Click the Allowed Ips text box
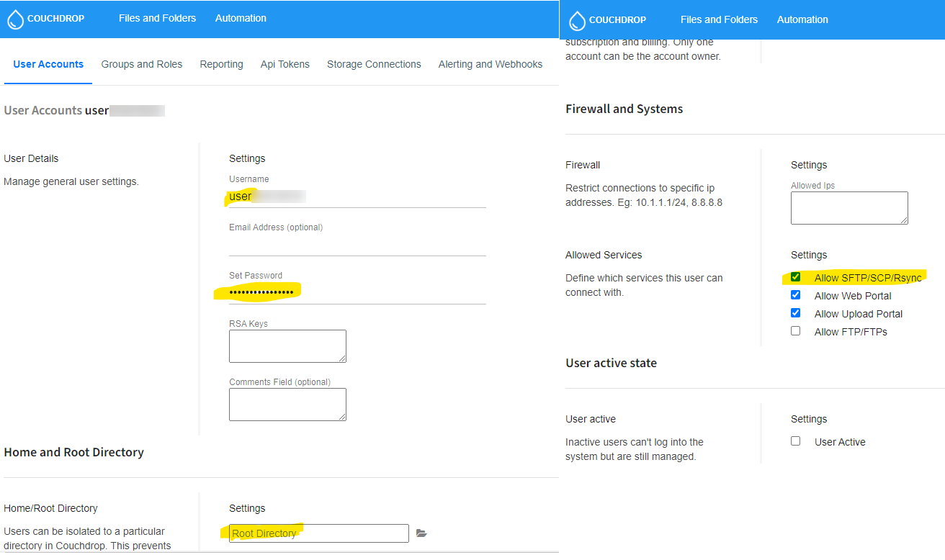945x560 pixels. click(x=849, y=207)
